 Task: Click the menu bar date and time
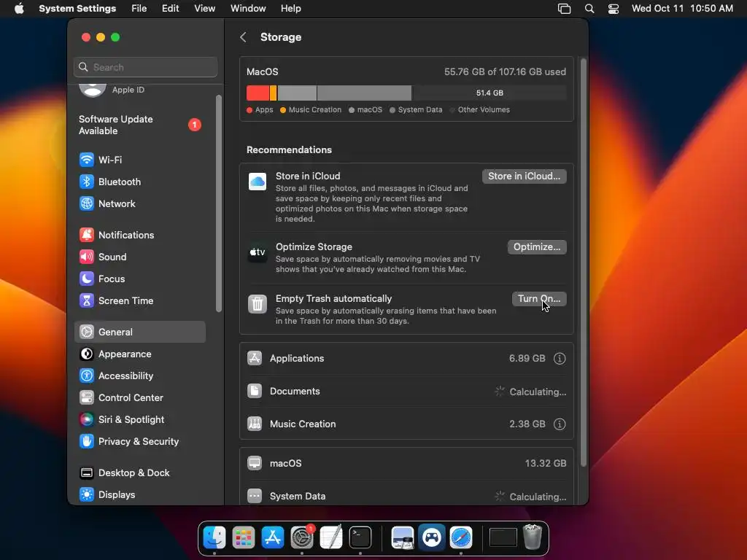pos(682,9)
